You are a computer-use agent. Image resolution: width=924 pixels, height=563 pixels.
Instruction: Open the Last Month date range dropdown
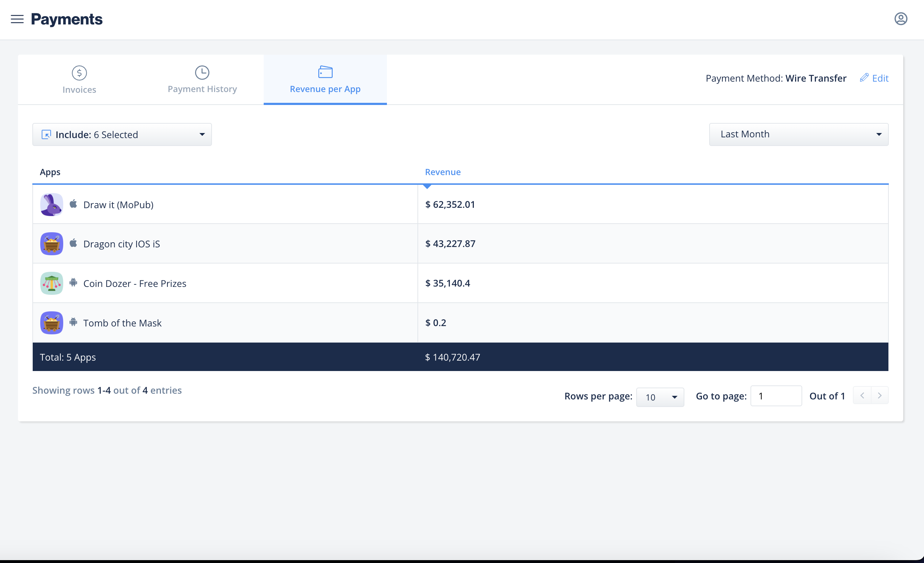[x=799, y=134]
